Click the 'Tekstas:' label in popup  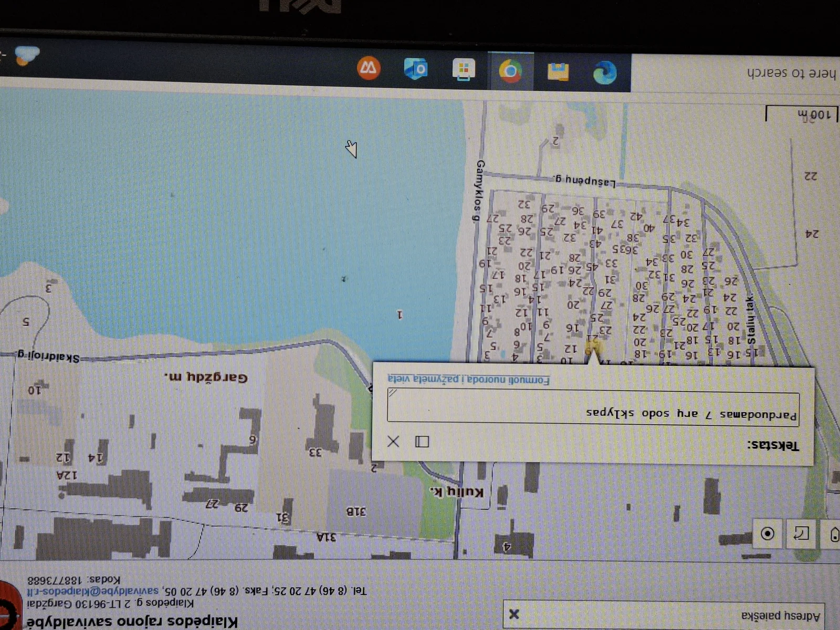773,445
